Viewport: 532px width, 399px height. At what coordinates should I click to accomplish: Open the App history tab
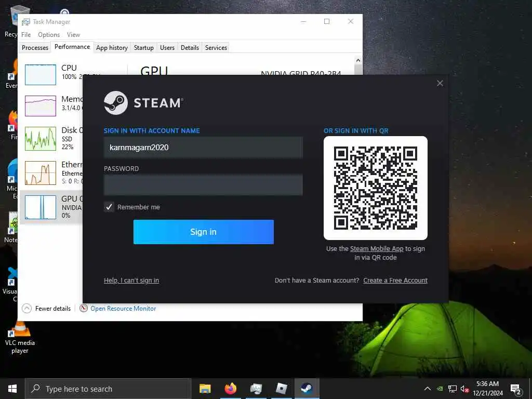point(112,47)
